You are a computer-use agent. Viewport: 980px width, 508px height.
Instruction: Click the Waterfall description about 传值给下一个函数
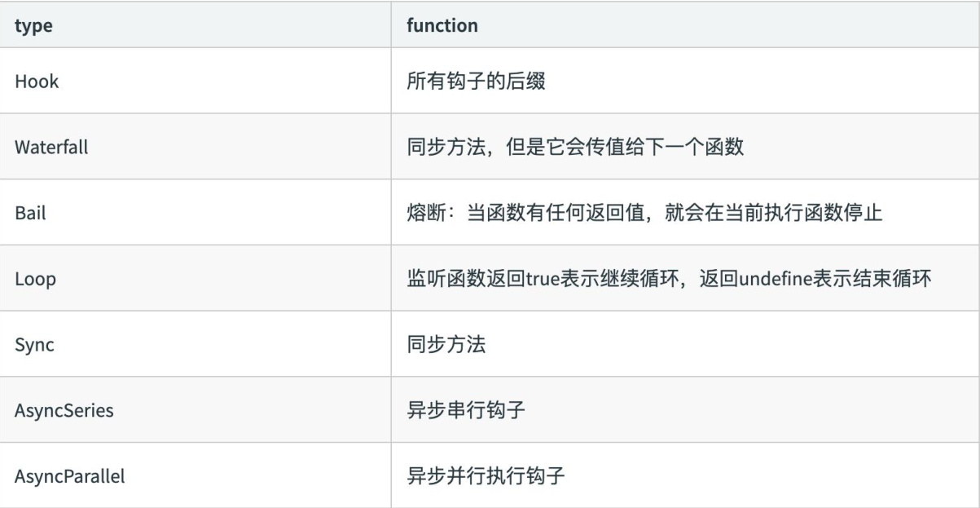coord(685,147)
